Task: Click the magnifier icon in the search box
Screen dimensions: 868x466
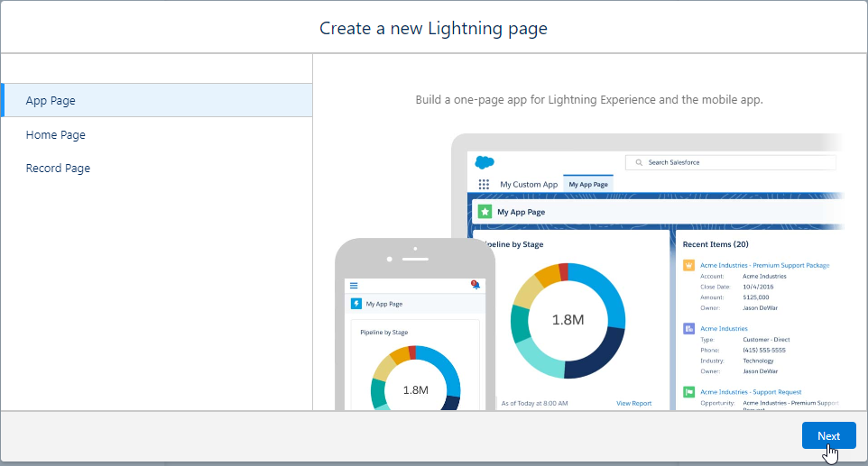Action: pos(639,162)
